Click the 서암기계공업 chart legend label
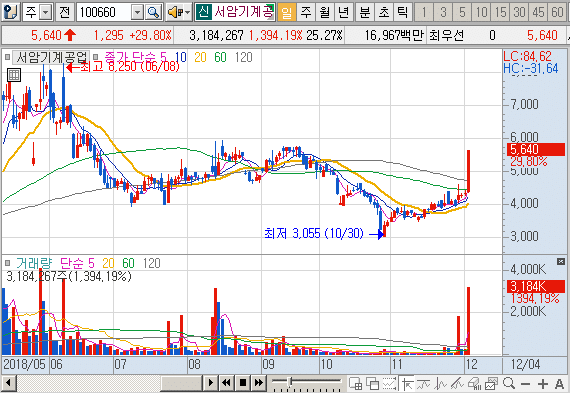 click(x=51, y=57)
